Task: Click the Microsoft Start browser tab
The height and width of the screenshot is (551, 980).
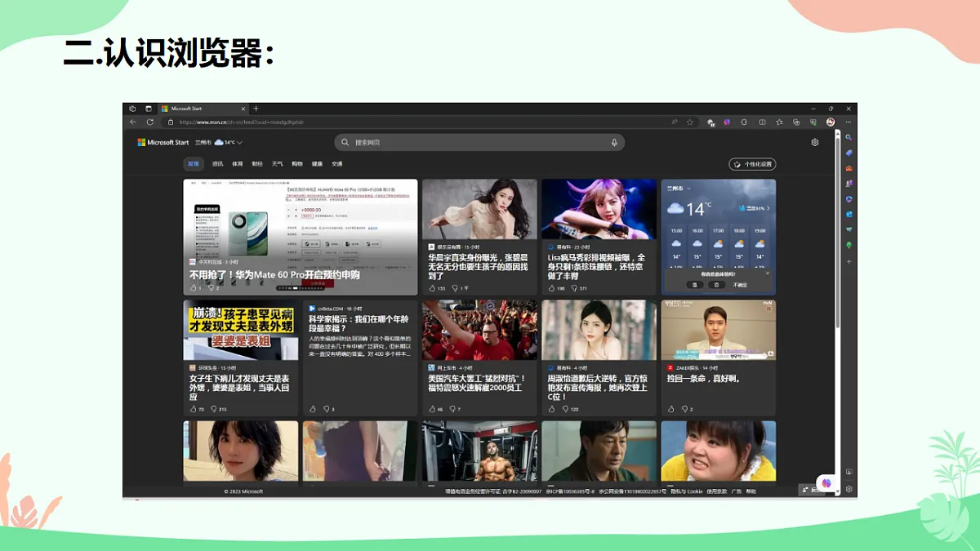Action: click(203, 108)
